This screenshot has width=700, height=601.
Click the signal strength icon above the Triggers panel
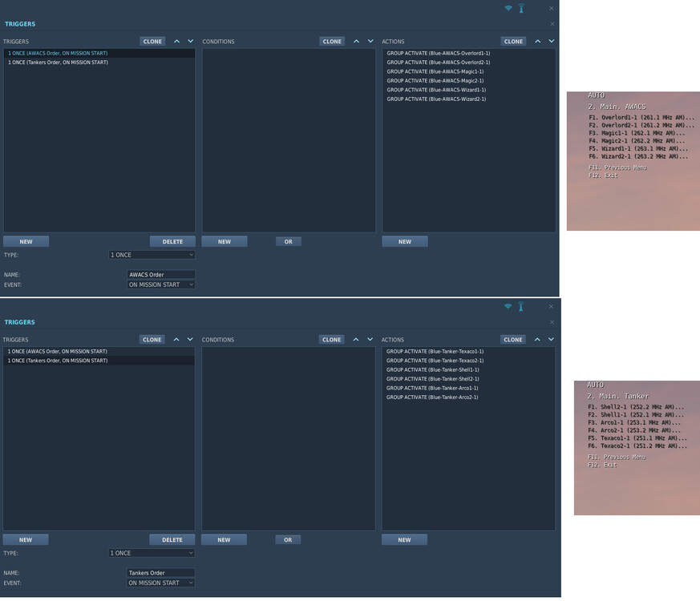coord(508,8)
